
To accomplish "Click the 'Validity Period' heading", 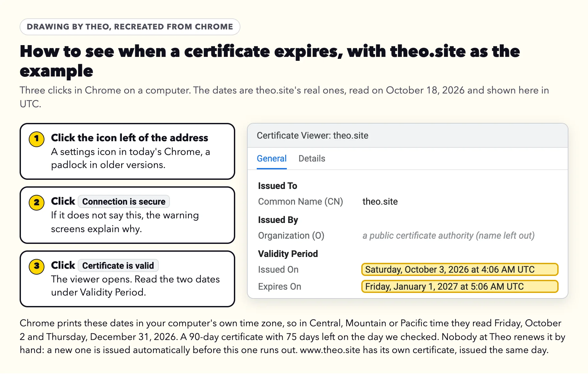I will click(288, 254).
